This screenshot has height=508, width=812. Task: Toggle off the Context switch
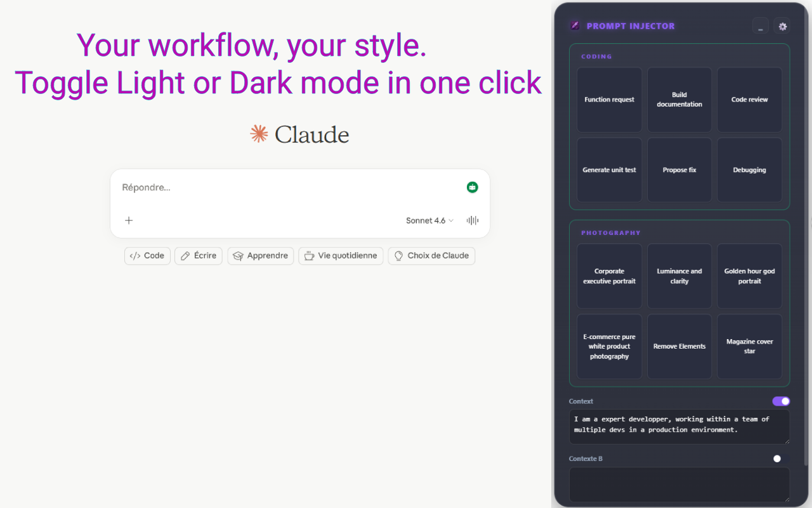781,401
